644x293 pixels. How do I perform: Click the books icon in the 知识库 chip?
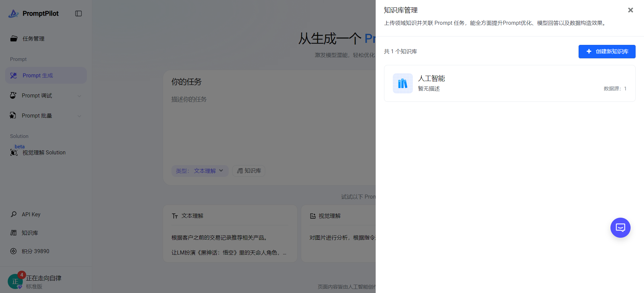[x=240, y=171]
